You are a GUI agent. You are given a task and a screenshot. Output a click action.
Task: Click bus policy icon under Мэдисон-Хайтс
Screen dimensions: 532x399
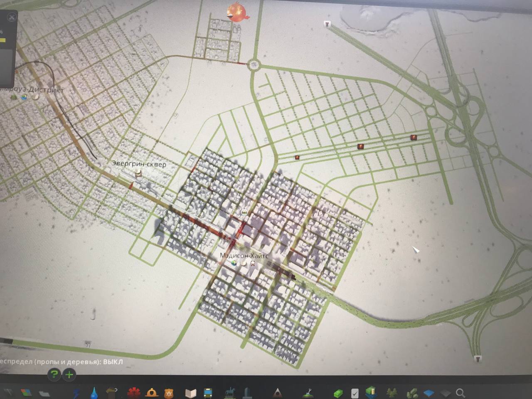pyautogui.click(x=253, y=263)
